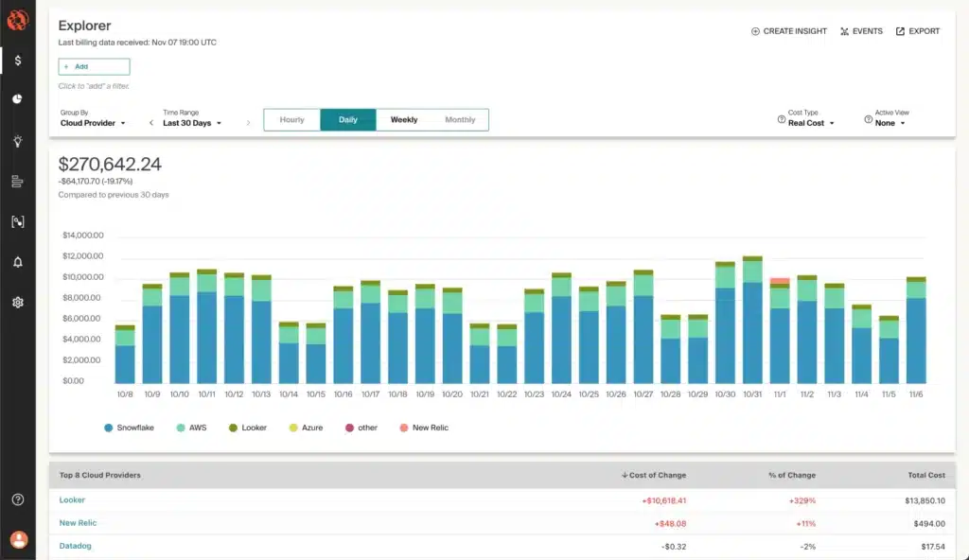Image resolution: width=969 pixels, height=560 pixels.
Task: Open the help question mark sidebar icon
Action: [18, 499]
